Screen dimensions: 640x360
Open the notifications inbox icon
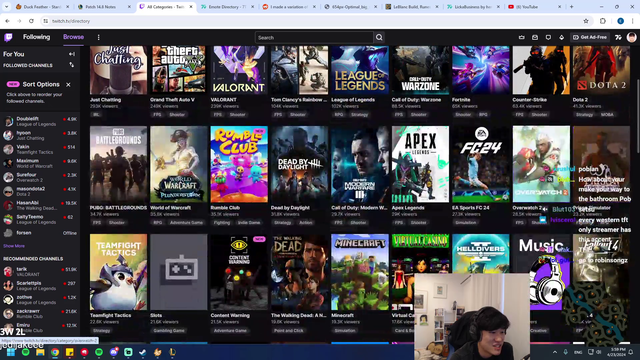coord(535,38)
